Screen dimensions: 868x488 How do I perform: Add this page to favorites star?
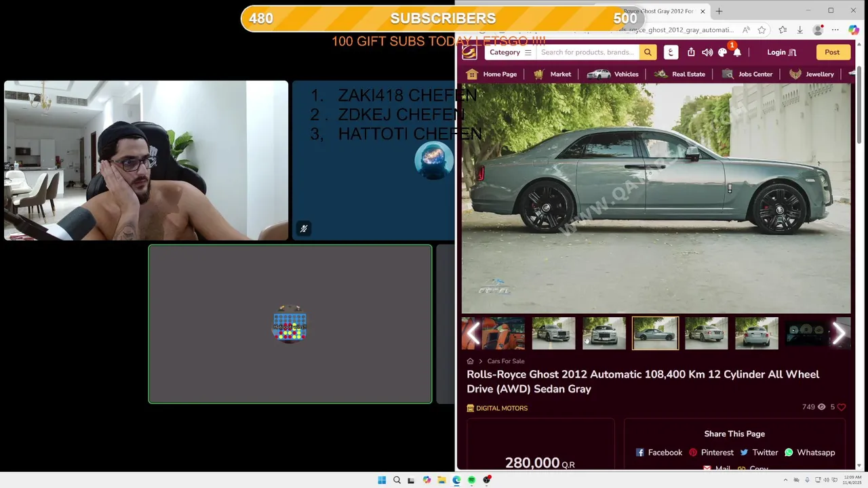coord(762,30)
